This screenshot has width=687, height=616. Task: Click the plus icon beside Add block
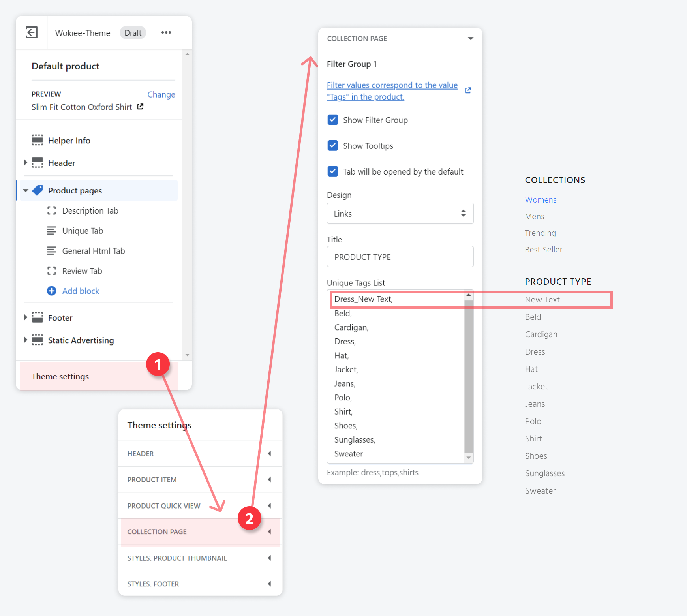52,291
